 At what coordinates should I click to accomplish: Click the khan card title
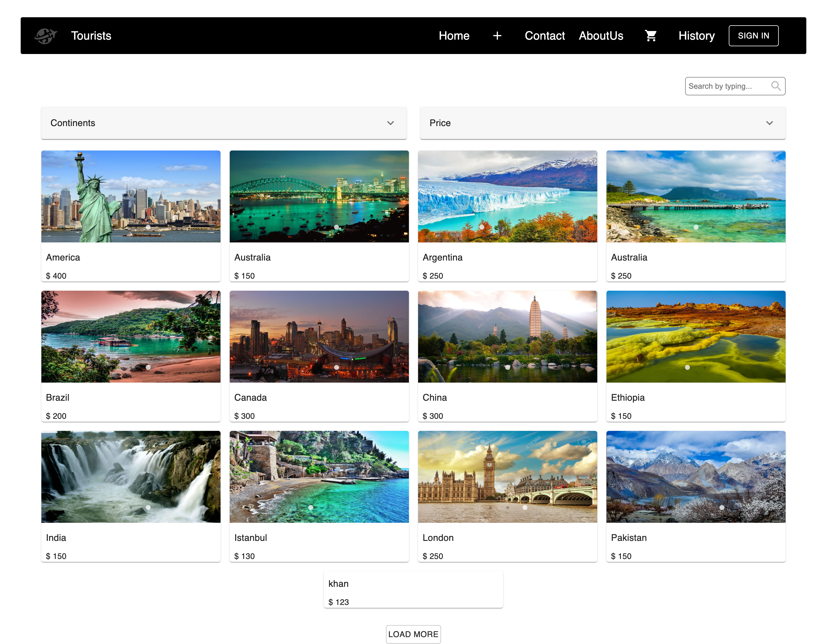coord(339,584)
